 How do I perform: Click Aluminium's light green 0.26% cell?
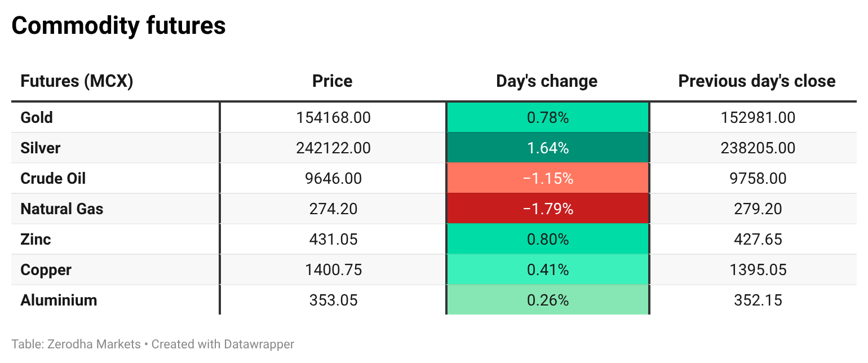(548, 300)
